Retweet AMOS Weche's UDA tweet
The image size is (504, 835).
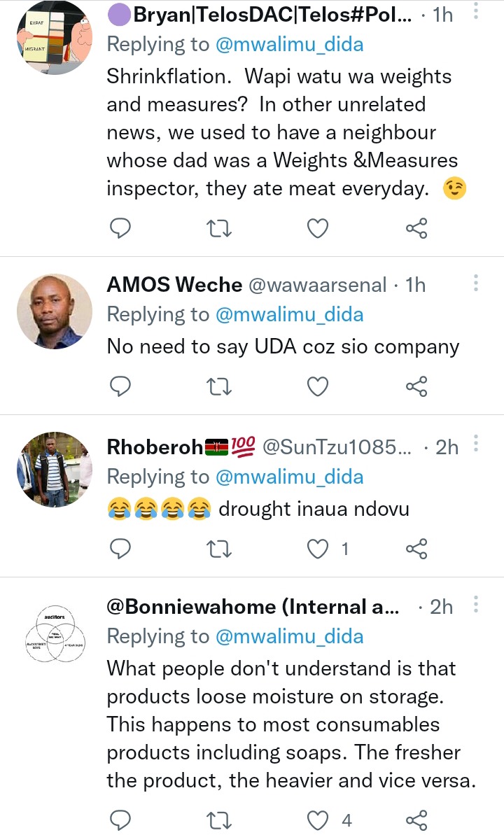coord(220,386)
